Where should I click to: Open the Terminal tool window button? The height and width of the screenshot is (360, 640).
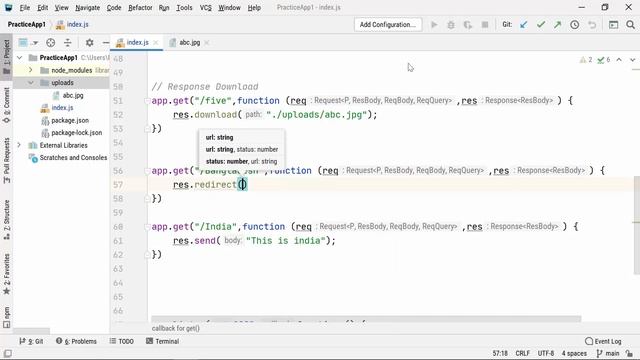162,341
